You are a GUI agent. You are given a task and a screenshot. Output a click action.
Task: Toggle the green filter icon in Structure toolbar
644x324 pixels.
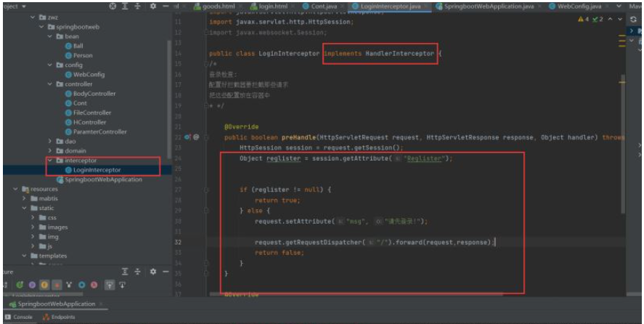[20, 285]
